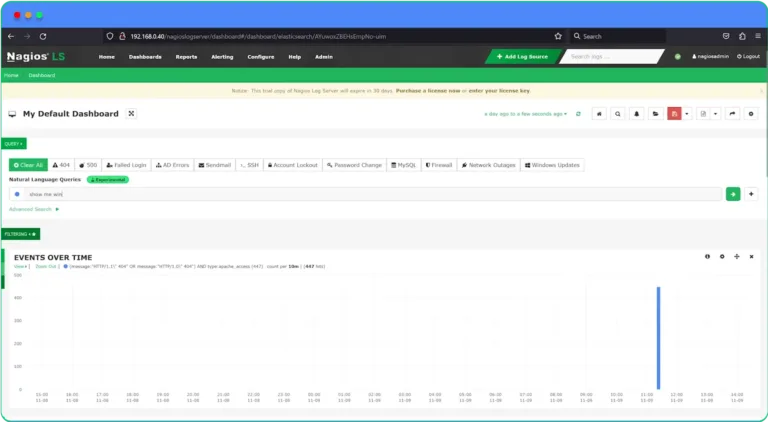Click the plus icon to add a query

[x=751, y=194]
